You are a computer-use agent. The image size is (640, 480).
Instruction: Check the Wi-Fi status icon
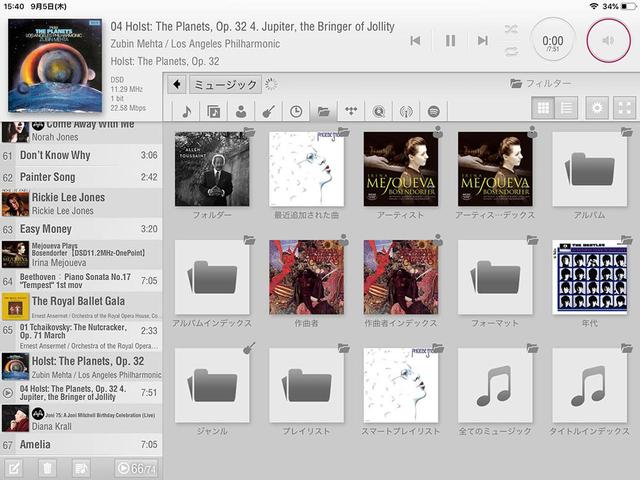click(594, 7)
